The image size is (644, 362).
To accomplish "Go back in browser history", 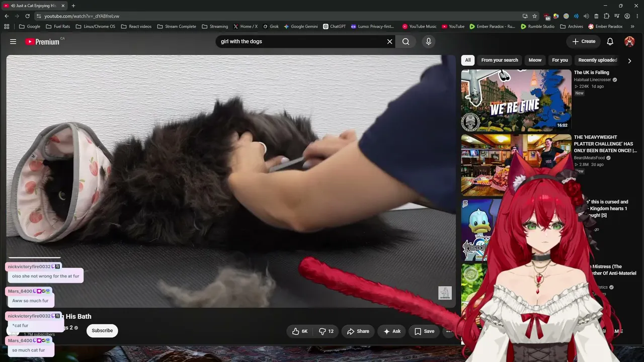I will [7, 16].
